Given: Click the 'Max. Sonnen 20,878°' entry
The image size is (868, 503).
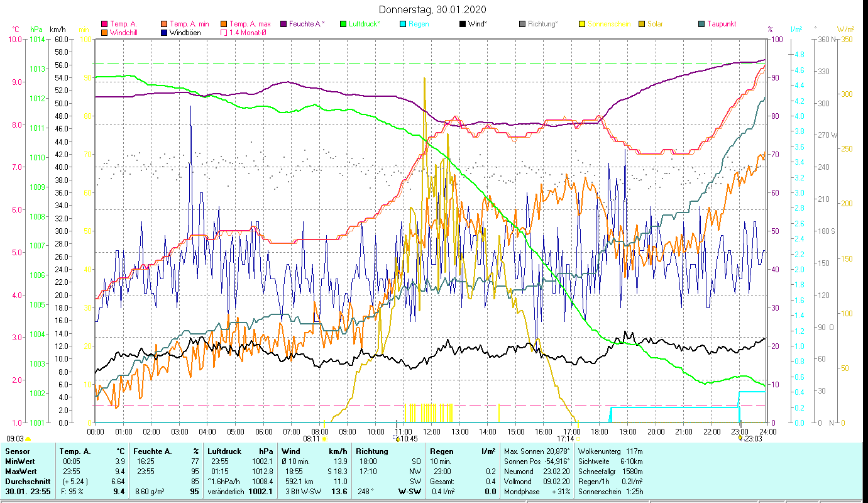Looking at the screenshot, I should pyautogui.click(x=537, y=451).
